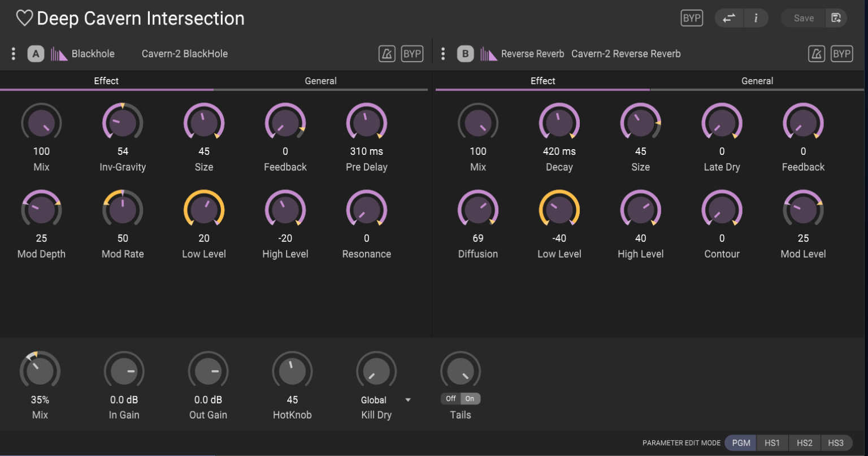
Task: Click the 310 ms Pre Delay value
Action: pos(367,151)
